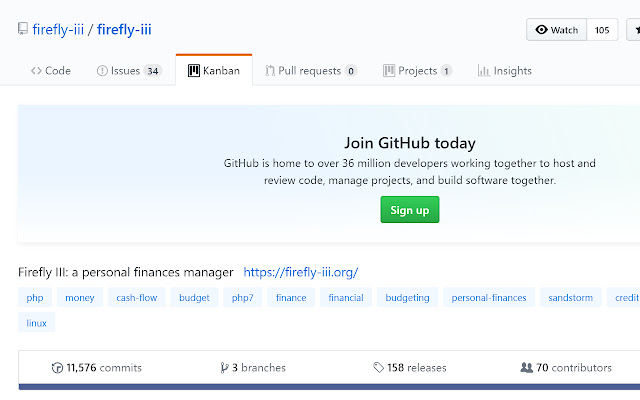
Task: Click the Kanban board icon
Action: [x=193, y=71]
